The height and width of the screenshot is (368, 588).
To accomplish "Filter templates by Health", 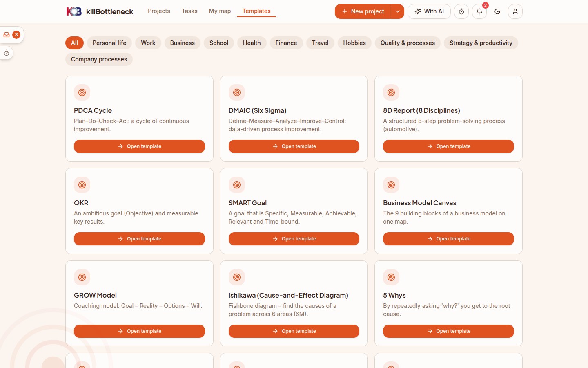I will click(x=252, y=43).
